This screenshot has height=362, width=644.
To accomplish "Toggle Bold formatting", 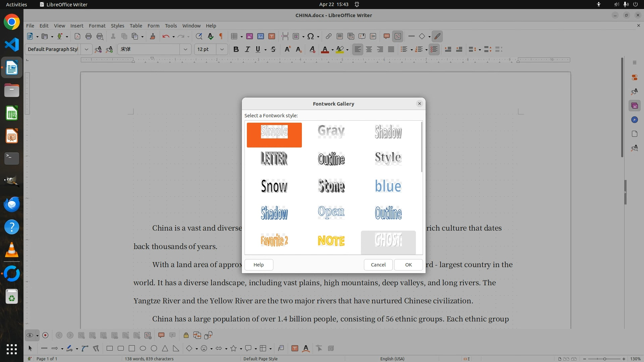I will [236, 49].
